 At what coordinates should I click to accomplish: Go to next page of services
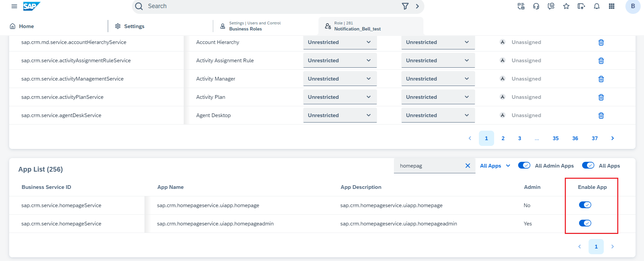coord(613,138)
